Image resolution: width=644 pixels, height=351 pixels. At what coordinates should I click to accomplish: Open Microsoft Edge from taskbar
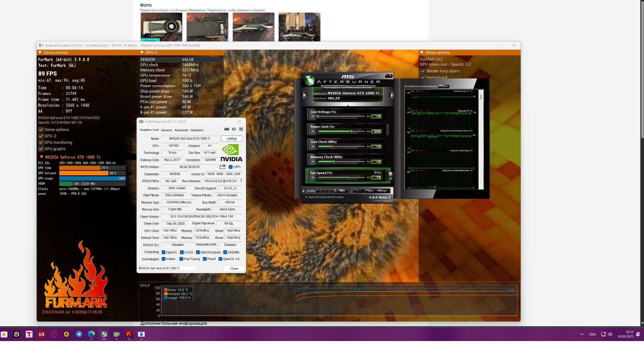pyautogui.click(x=91, y=334)
